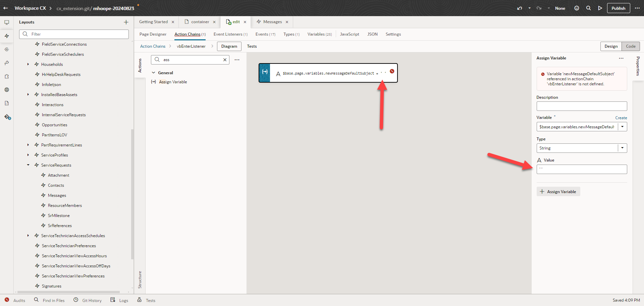This screenshot has height=306, width=644.
Task: Select the Layouts lightning sidebar icon
Action: pyautogui.click(x=7, y=36)
